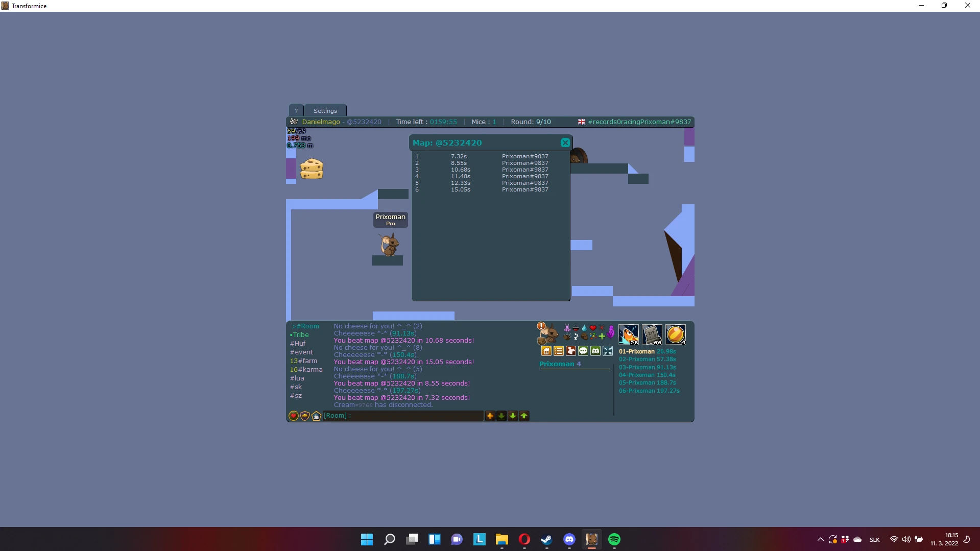980x551 pixels.
Task: Click the pink dress dance emote
Action: [567, 328]
